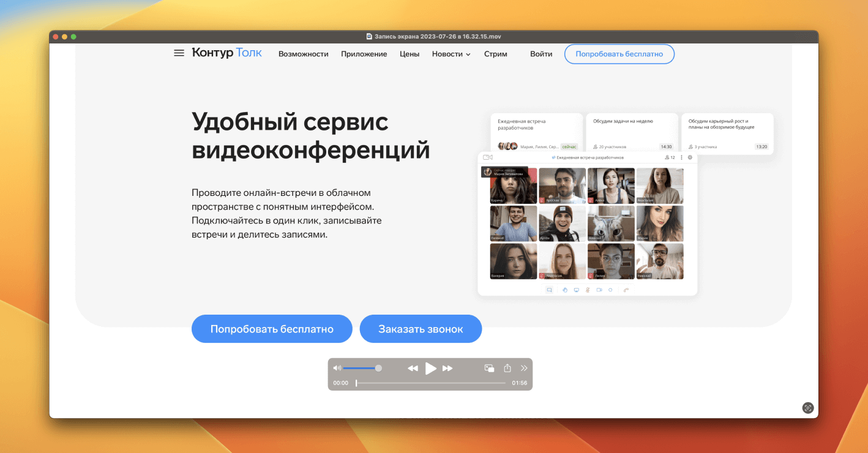Image resolution: width=868 pixels, height=453 pixels.
Task: Go to the Цены page
Action: [x=410, y=54]
